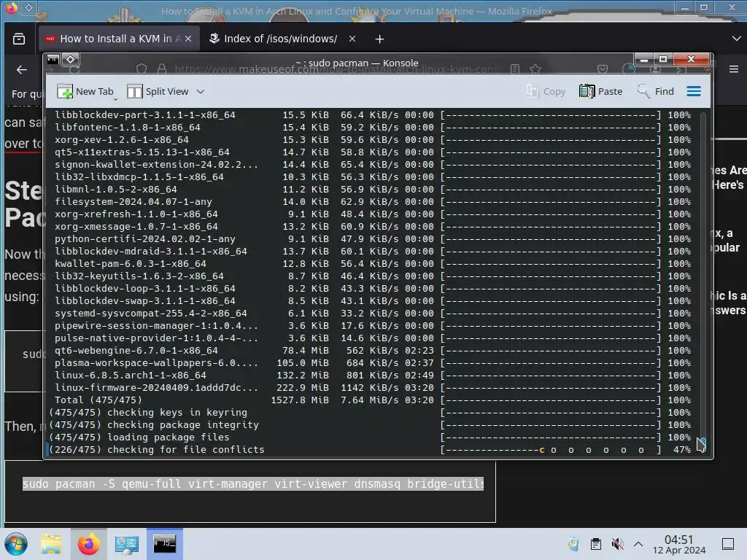
Task: Open a New Tab in Konsole
Action: 86,91
